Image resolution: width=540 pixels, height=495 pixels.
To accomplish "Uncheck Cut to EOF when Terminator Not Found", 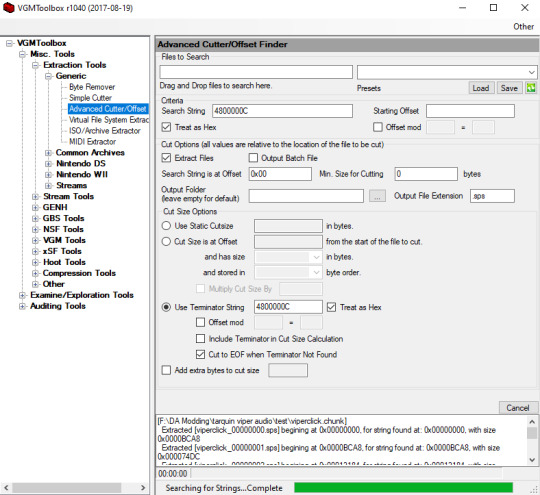I will click(x=200, y=354).
